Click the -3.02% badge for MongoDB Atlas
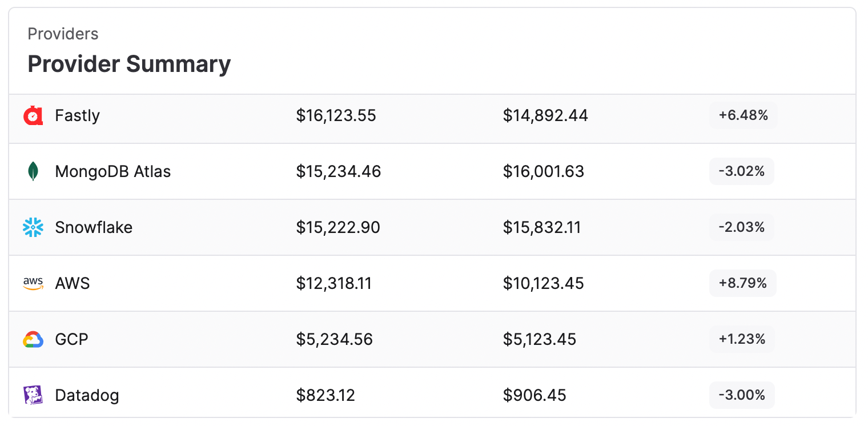 click(x=741, y=171)
